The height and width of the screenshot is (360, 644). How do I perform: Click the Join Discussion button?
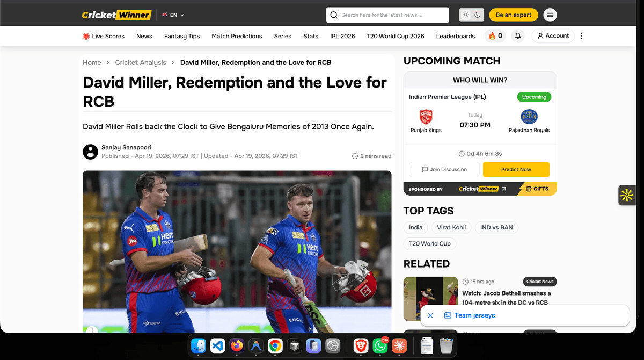pyautogui.click(x=444, y=169)
